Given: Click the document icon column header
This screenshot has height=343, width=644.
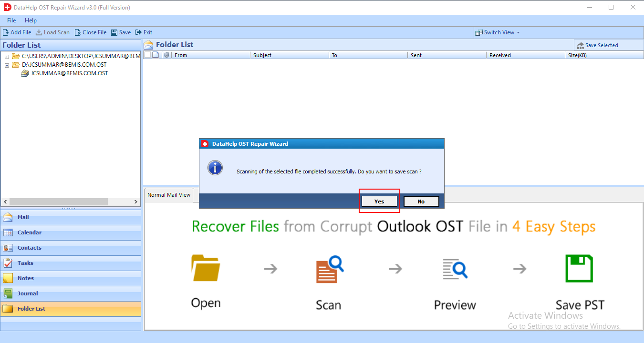Looking at the screenshot, I should [x=156, y=55].
